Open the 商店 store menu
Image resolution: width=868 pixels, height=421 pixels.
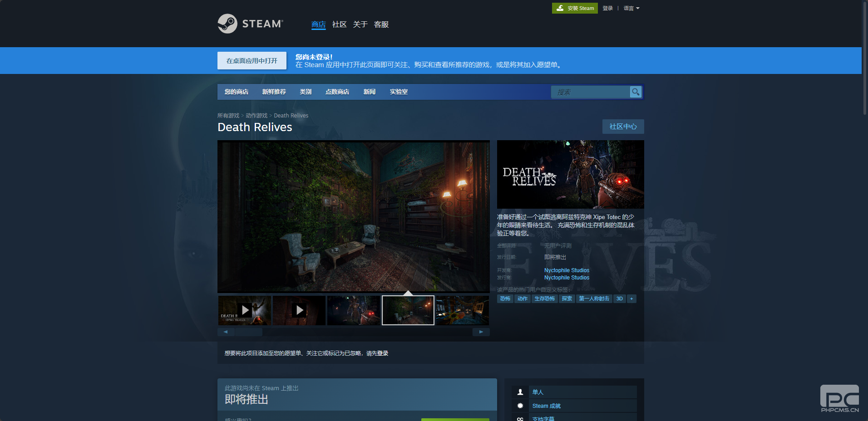pos(319,24)
